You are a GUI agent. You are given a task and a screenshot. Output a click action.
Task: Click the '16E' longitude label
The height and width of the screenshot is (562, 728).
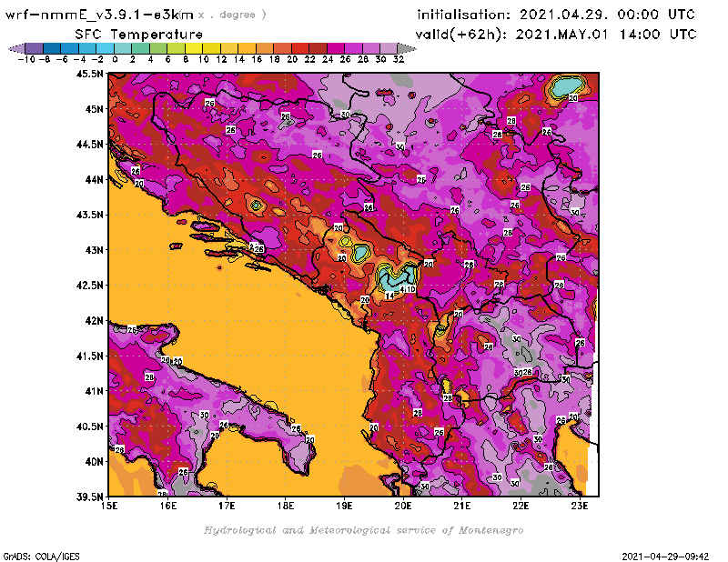tap(168, 506)
